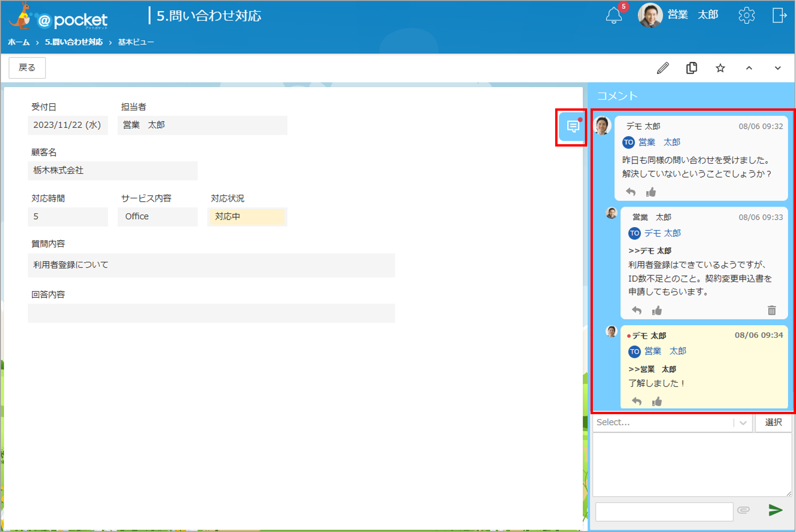Like the 08/06 09:34 comment

click(x=657, y=401)
